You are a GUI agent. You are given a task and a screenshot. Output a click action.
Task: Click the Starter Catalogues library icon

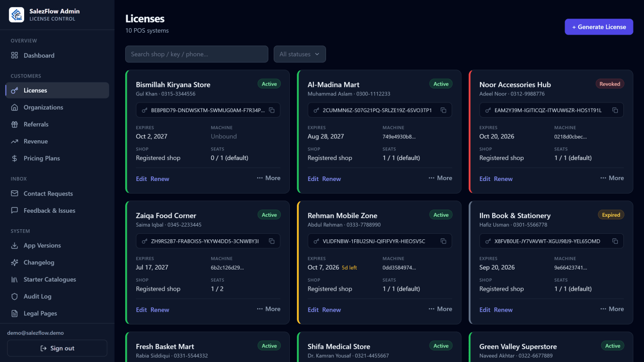(x=15, y=280)
